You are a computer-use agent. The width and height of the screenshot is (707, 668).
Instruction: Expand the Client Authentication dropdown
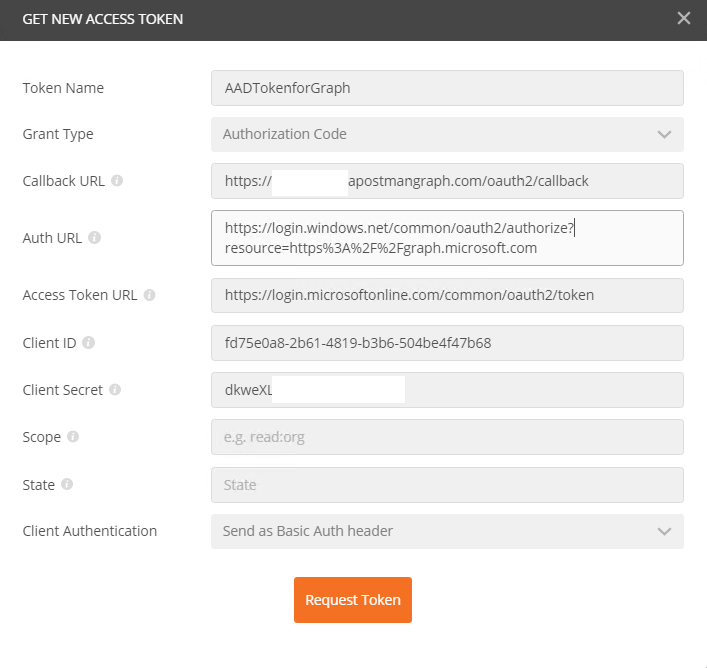tap(447, 531)
